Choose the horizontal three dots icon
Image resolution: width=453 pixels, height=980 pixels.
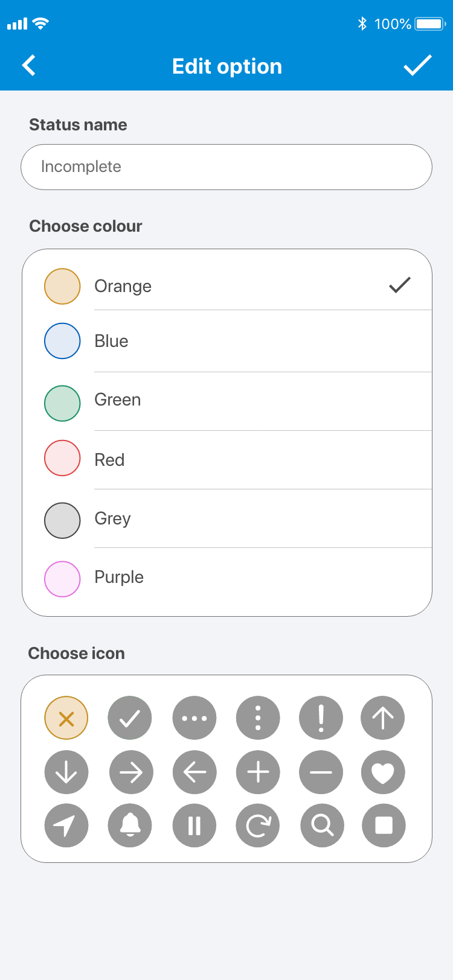coord(194,717)
